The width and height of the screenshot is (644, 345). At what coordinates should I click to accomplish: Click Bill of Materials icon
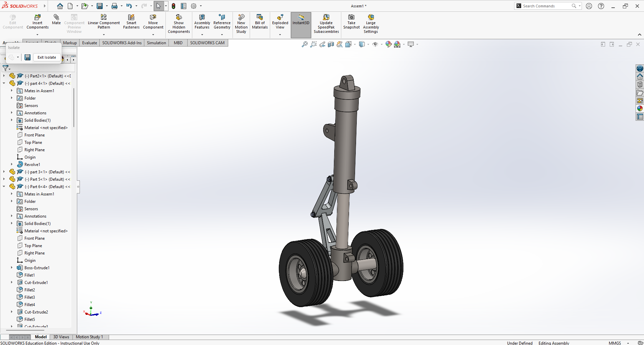point(260,17)
